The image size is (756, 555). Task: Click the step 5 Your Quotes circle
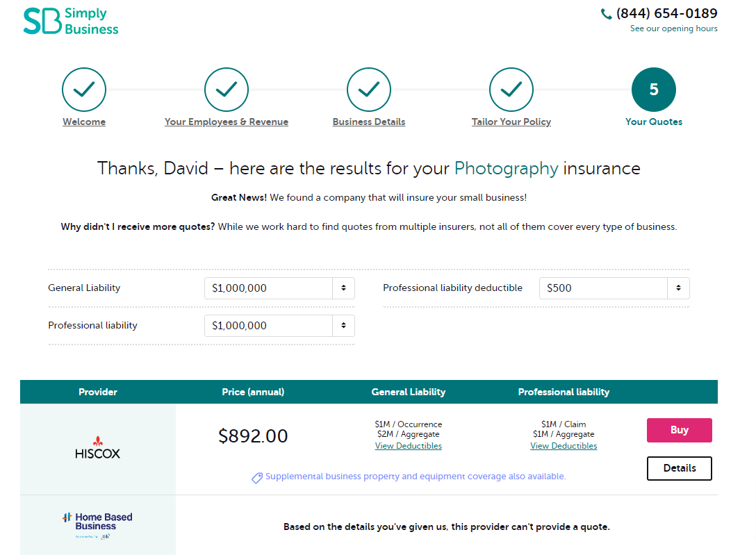pos(653,90)
